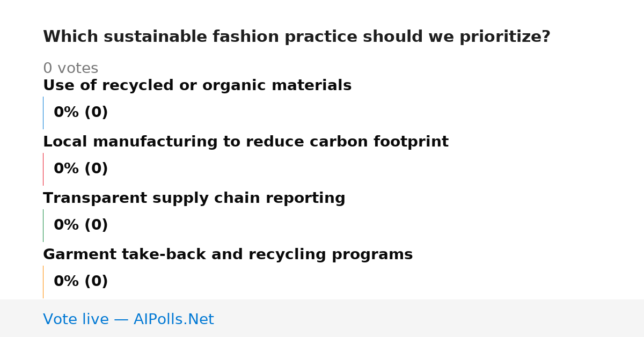Click 0% (0) under local manufacturing
This screenshot has width=644, height=337.
80,169
